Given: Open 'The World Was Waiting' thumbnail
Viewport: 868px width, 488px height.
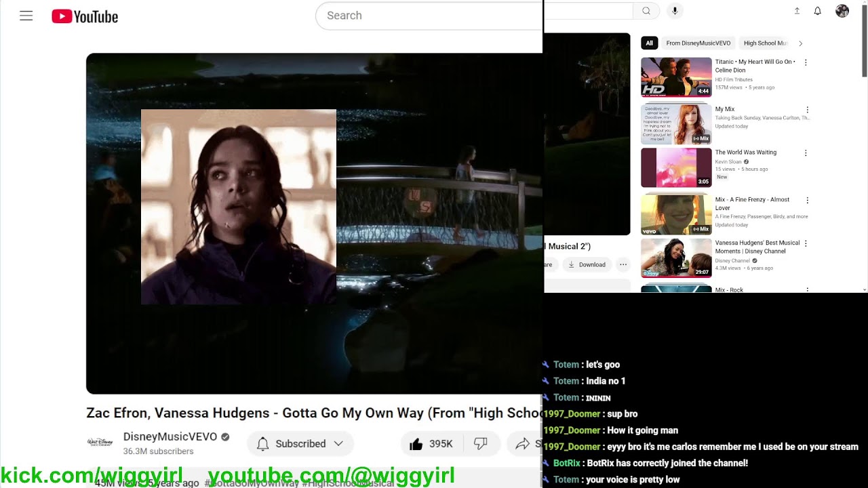Looking at the screenshot, I should tap(676, 167).
